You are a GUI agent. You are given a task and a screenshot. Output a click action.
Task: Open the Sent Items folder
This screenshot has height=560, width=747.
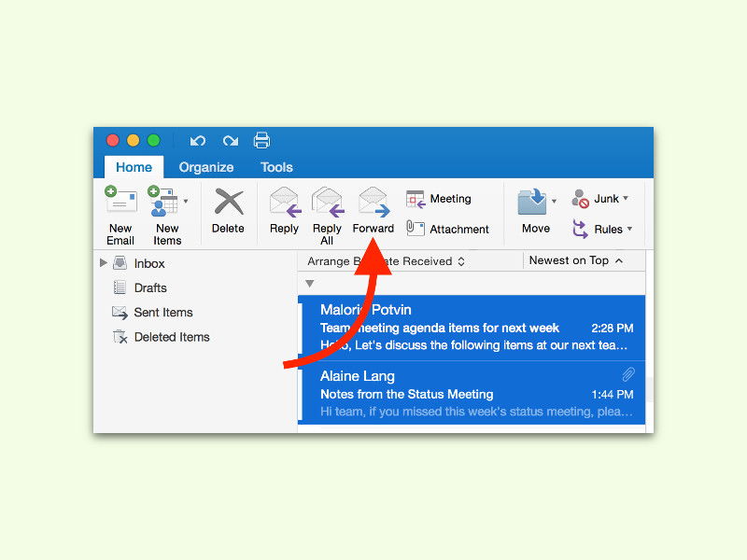[163, 313]
